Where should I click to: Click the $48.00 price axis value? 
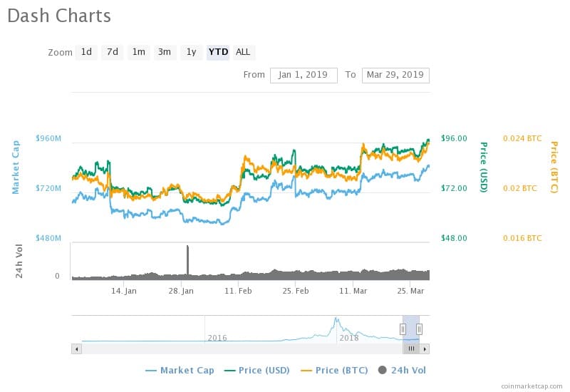454,238
